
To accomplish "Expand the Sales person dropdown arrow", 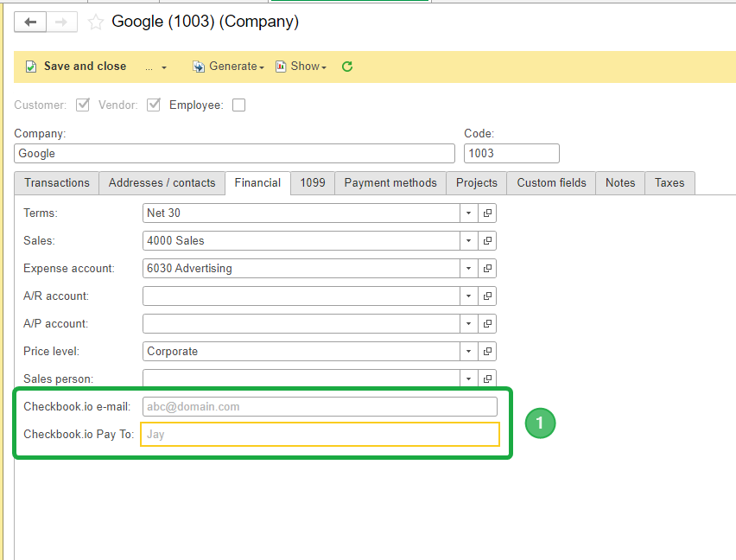I will point(468,379).
